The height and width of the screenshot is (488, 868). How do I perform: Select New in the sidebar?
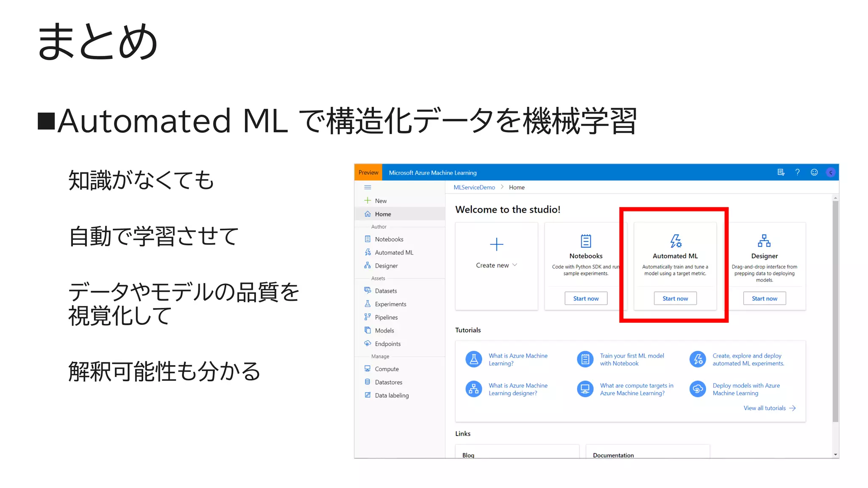[400, 201]
